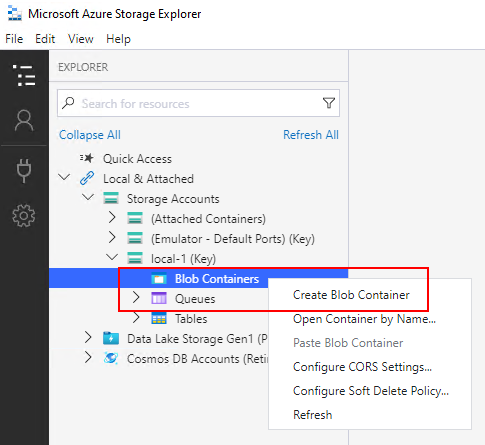Open the File menu
485x445 pixels.
[x=14, y=39]
